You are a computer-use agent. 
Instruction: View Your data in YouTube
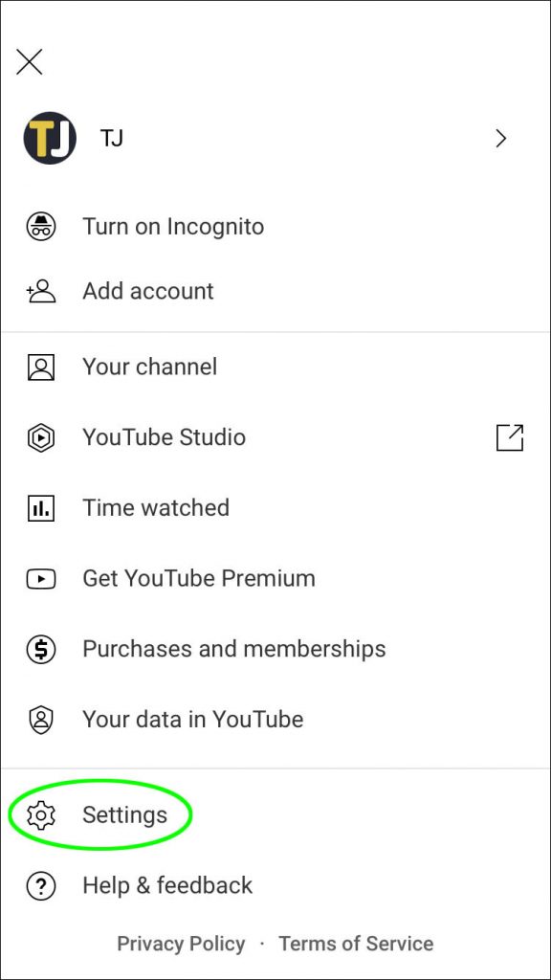193,719
